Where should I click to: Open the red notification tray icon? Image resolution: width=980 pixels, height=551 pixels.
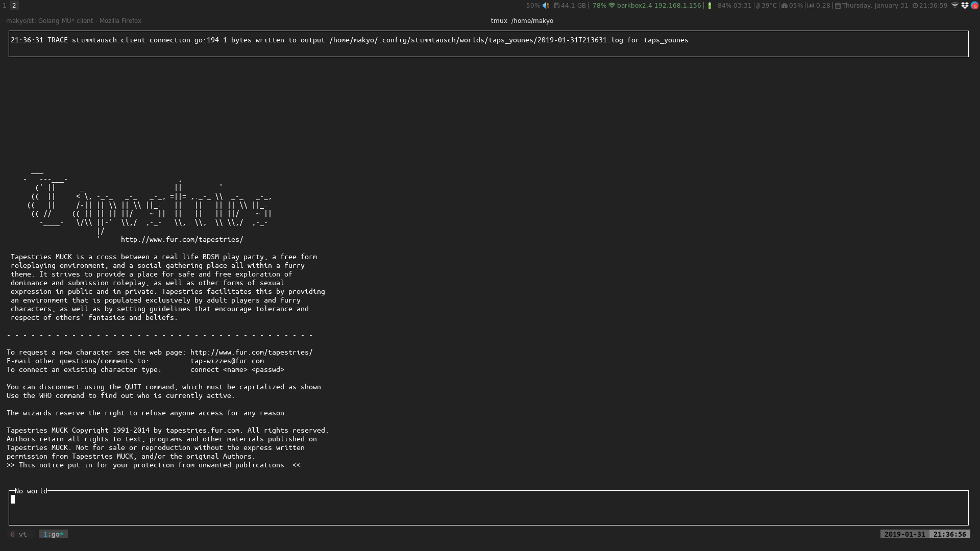pos(974,6)
